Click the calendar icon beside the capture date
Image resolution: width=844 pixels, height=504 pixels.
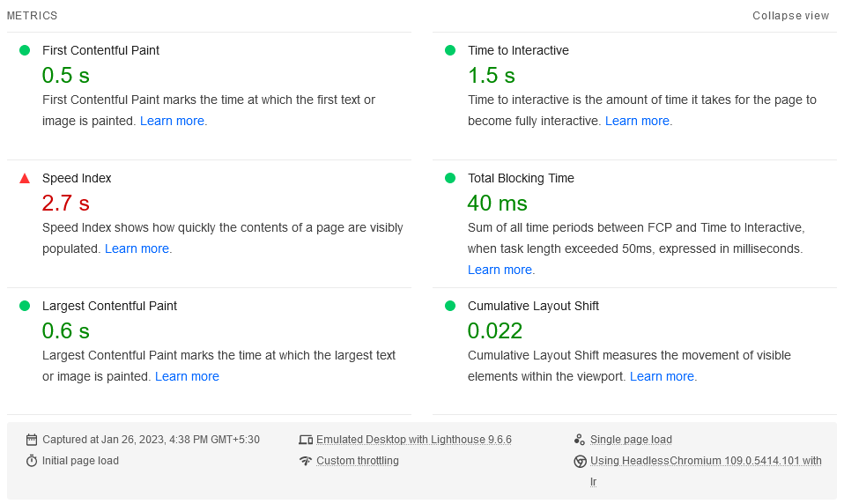pyautogui.click(x=32, y=440)
